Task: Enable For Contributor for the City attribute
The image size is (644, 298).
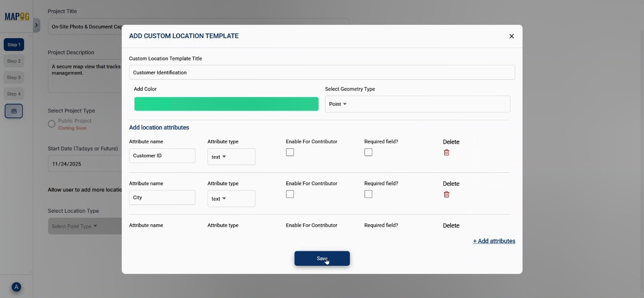Action: tap(290, 194)
